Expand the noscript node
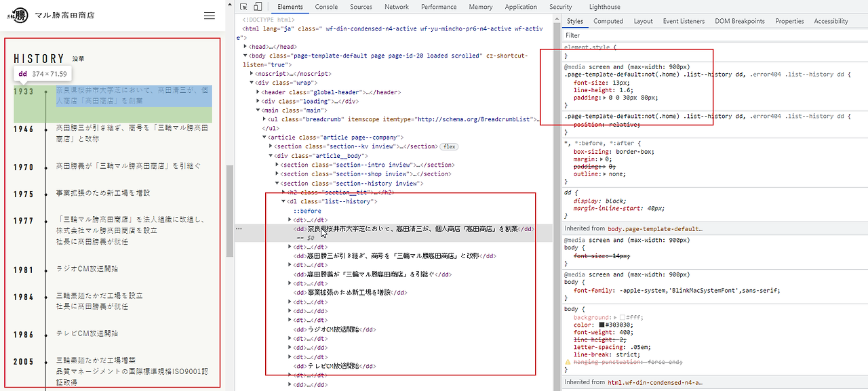868x391 pixels. click(253, 73)
